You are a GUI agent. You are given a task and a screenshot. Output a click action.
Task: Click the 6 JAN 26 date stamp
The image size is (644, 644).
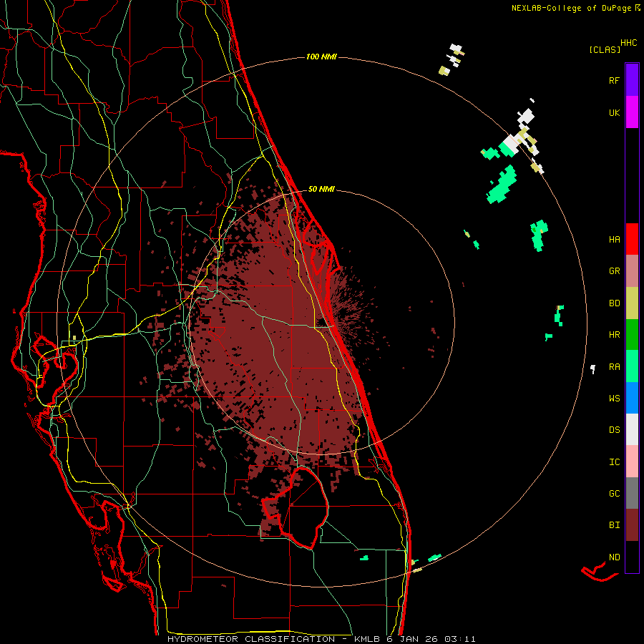pos(412,639)
